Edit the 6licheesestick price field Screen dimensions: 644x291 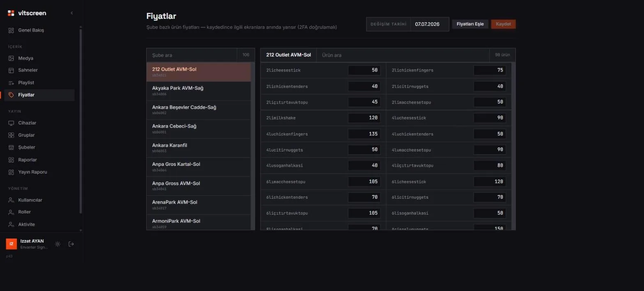490,181
